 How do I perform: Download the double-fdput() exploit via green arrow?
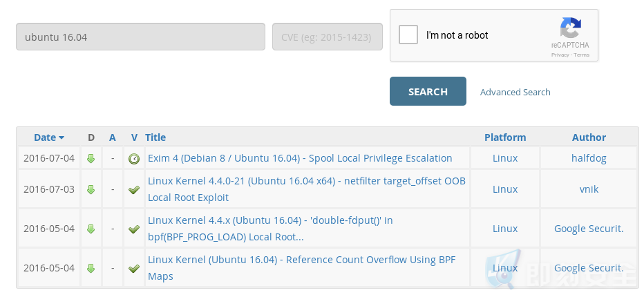pos(91,229)
